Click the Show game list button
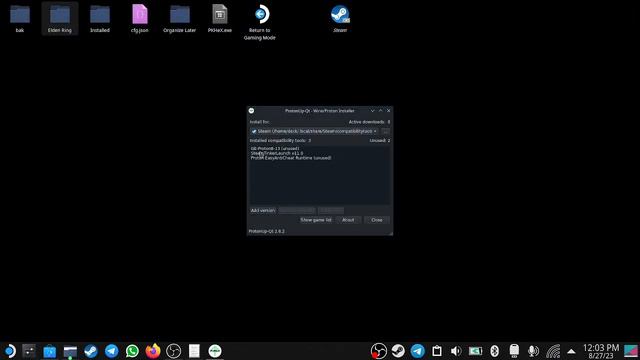The height and width of the screenshot is (360, 640). pos(316,220)
